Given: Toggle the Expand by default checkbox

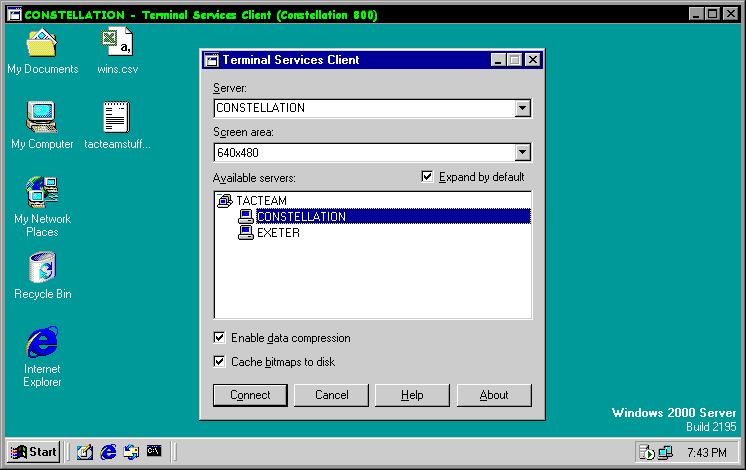Looking at the screenshot, I should (x=427, y=177).
